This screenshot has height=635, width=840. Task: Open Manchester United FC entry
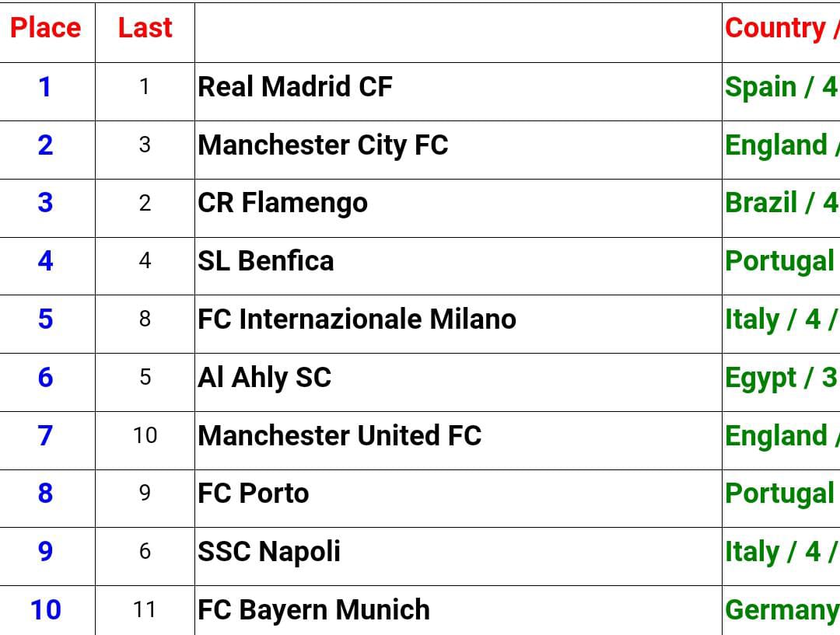click(x=340, y=435)
